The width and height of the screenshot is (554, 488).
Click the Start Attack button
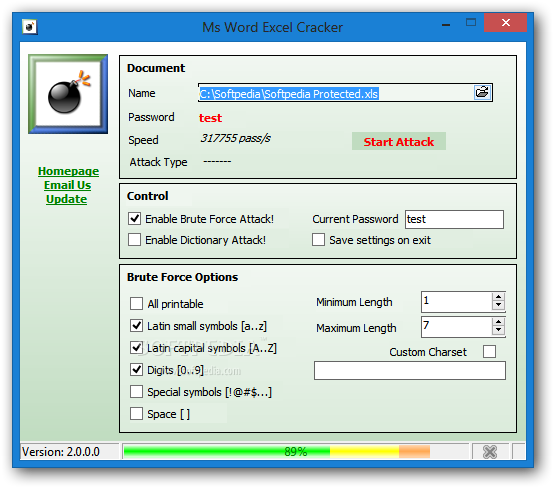pos(399,141)
